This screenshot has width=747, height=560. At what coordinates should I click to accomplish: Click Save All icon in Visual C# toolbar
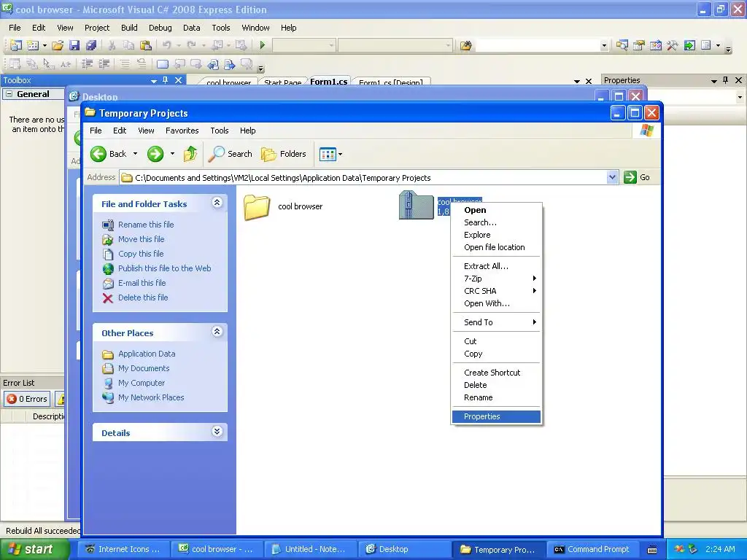pos(91,45)
